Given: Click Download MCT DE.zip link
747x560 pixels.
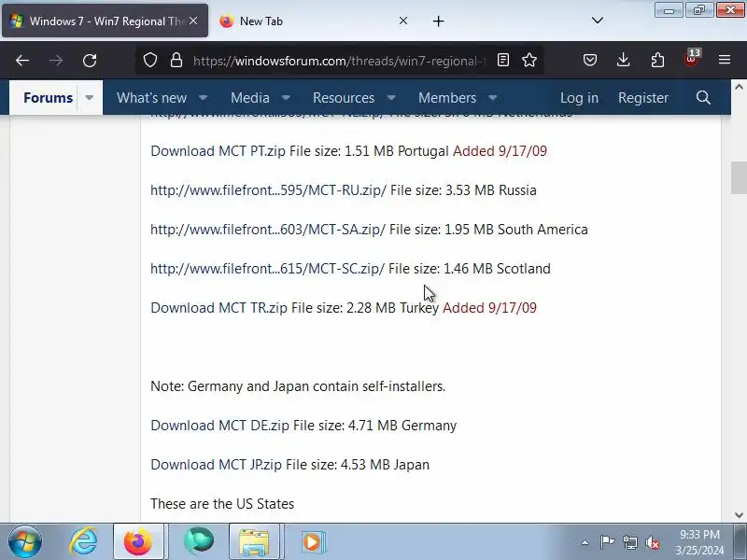Looking at the screenshot, I should point(219,426).
